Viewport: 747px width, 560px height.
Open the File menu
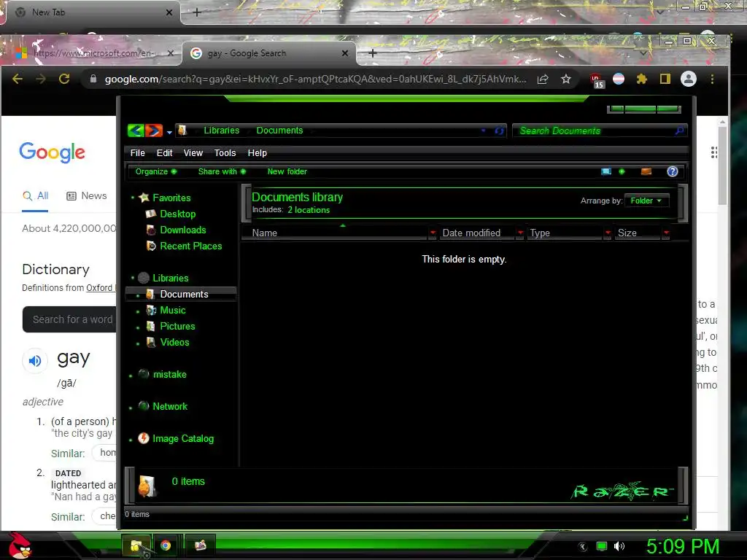[x=138, y=153]
